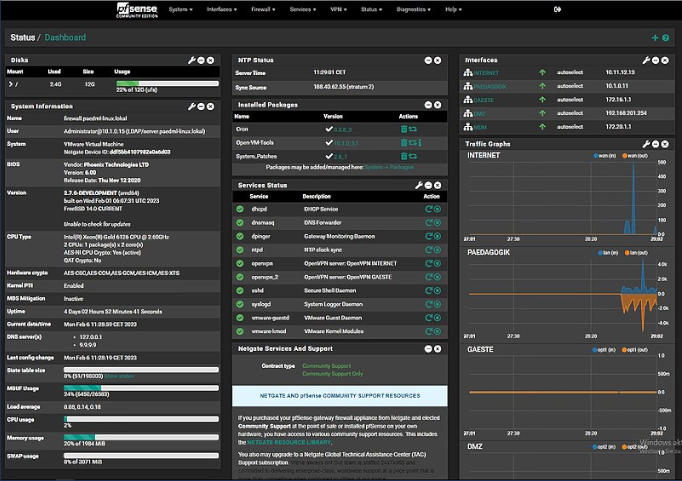The image size is (682, 481).
Task: Expand the root mount row in Disks
Action: point(10,84)
